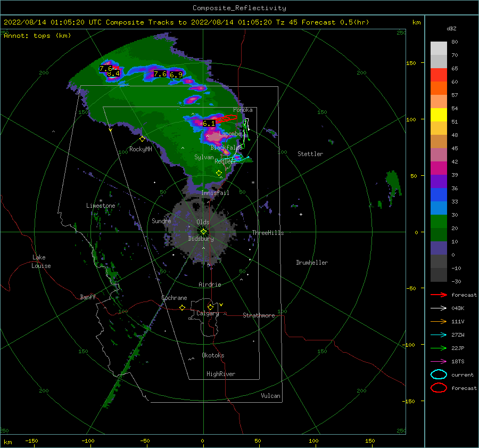This screenshot has height=448, width=479.
Task: Click the Banff label
Action: [88, 297]
